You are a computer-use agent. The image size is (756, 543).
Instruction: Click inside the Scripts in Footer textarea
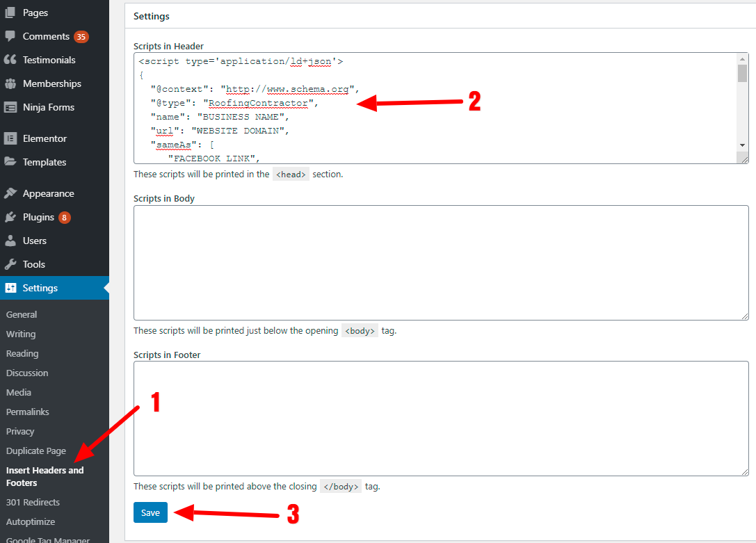tap(440, 418)
